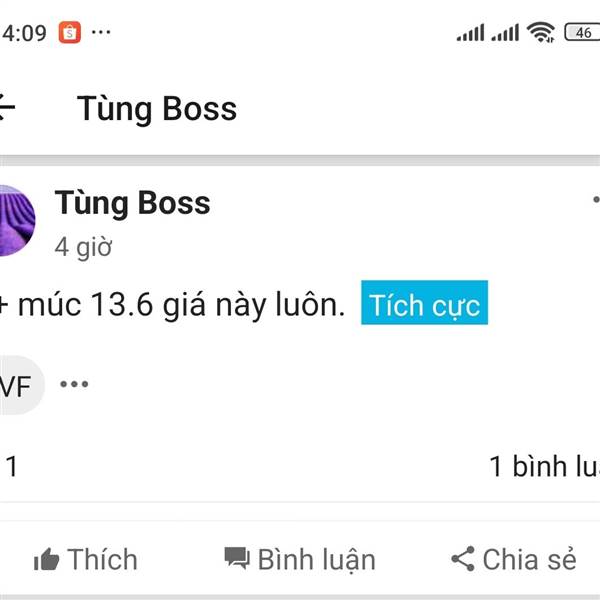
Task: Expand the three-dot notification overflow in status bar
Action: coord(101,32)
